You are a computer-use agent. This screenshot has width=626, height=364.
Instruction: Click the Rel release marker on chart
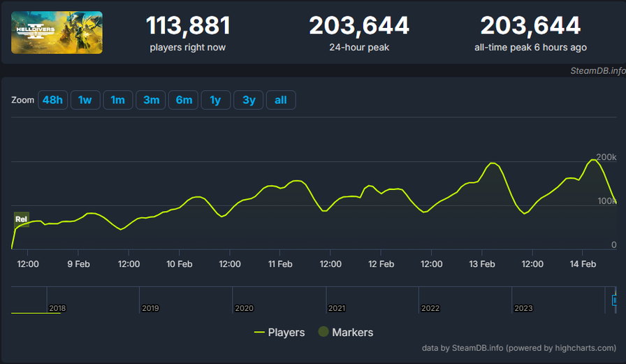tap(22, 219)
